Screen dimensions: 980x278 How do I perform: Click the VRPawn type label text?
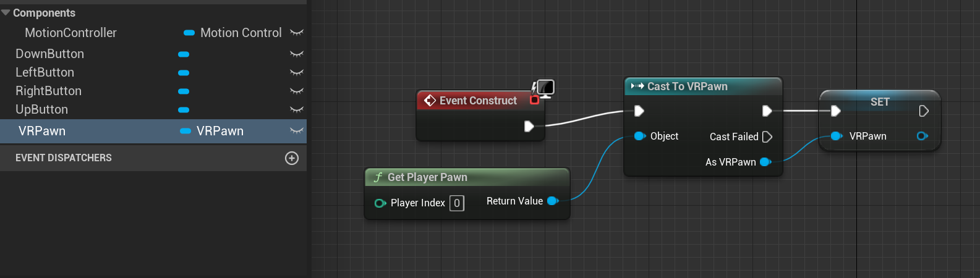tap(220, 131)
